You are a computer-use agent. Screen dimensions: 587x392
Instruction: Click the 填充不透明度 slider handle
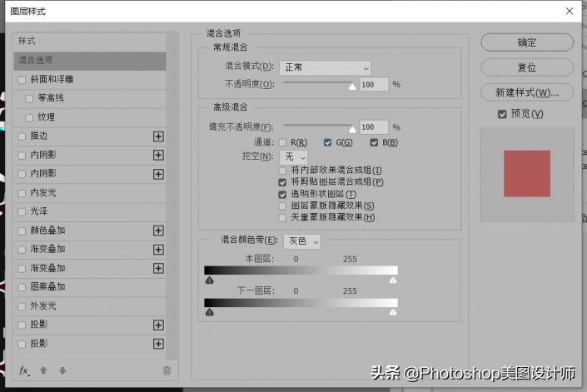[x=352, y=130]
